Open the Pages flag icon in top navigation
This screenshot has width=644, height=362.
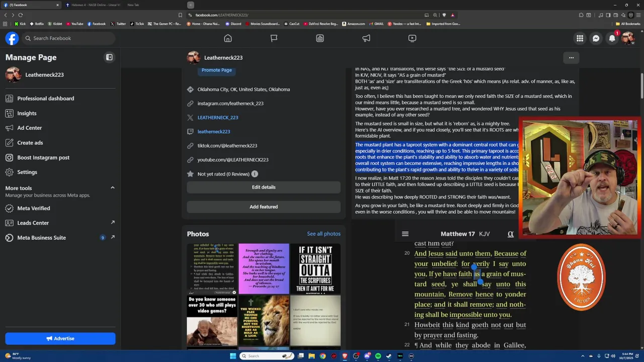point(274,38)
